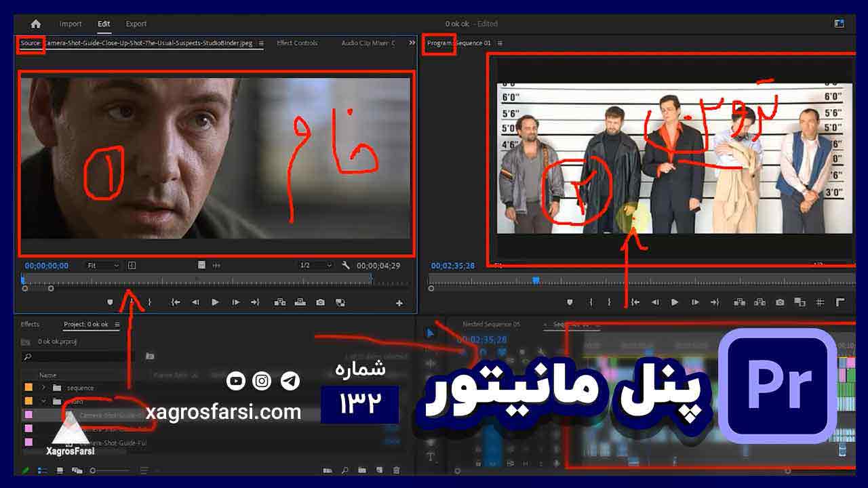Image resolution: width=868 pixels, height=488 pixels.
Task: Click Program timecode 00;02;35;28
Action: (x=453, y=266)
